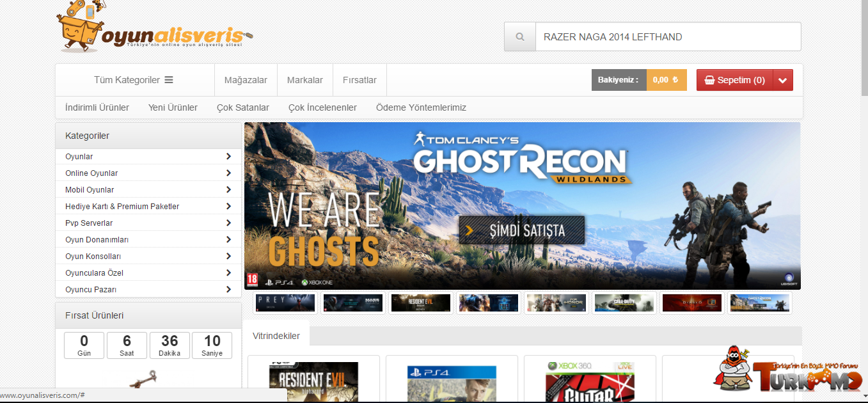Select Fırsatlar in the navigation bar
Screen dimensions: 868x403
pos(359,80)
